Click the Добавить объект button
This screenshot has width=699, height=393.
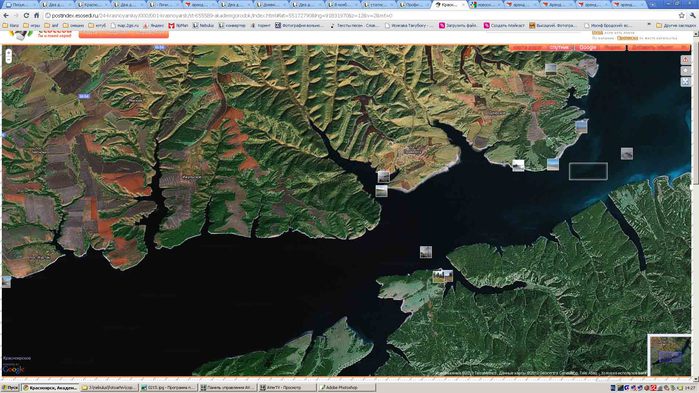pyautogui.click(x=658, y=47)
